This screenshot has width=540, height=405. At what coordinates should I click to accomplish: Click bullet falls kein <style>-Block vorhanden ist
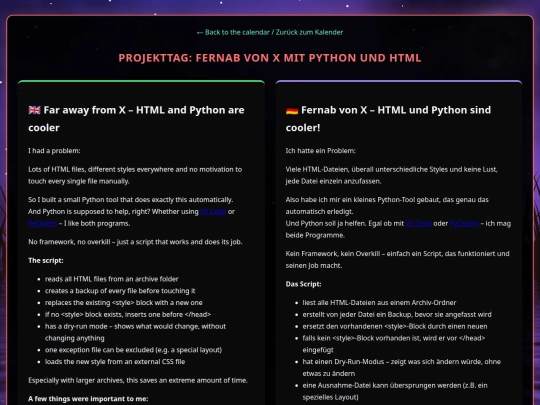pos(394,344)
